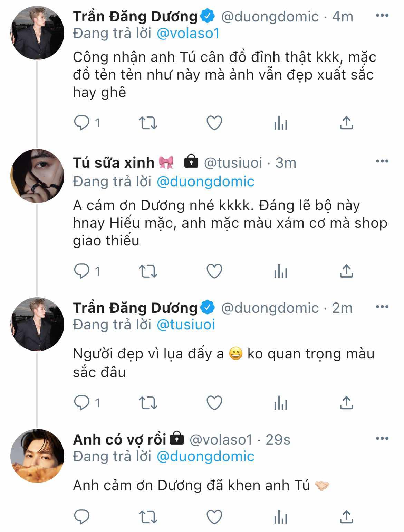Open Trần Đăng Dương profile name in first tweet
Viewport: 404px width, 532px height.
click(135, 16)
